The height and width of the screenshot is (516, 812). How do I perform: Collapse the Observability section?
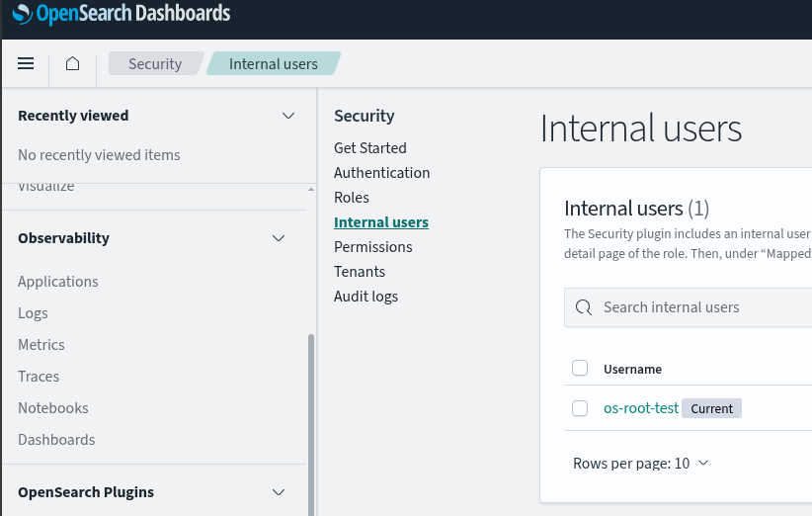(279, 238)
